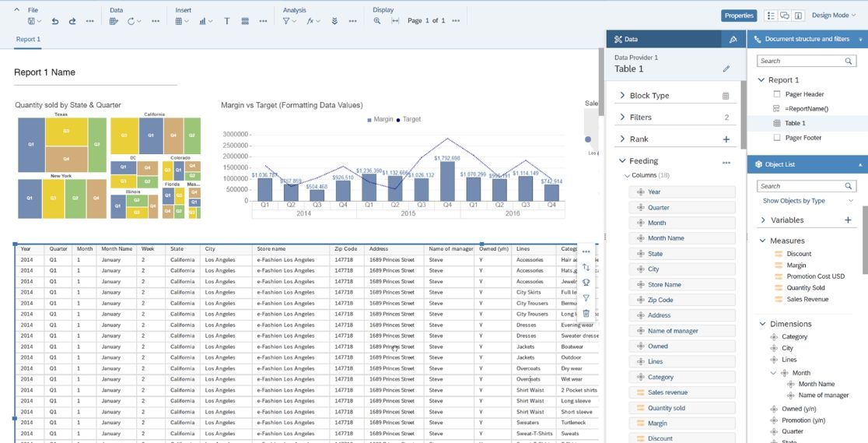
Task: Open table floating more options icon
Action: point(586,251)
